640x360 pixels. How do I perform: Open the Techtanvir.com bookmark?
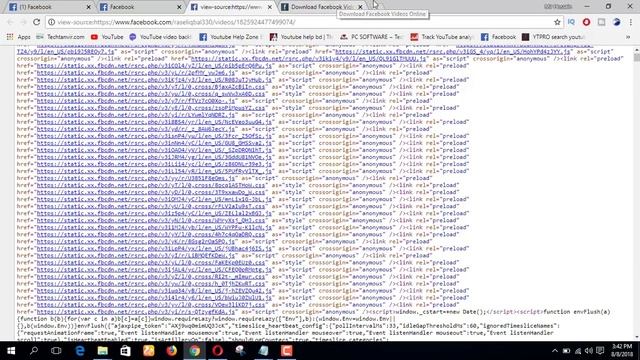[x=60, y=37]
